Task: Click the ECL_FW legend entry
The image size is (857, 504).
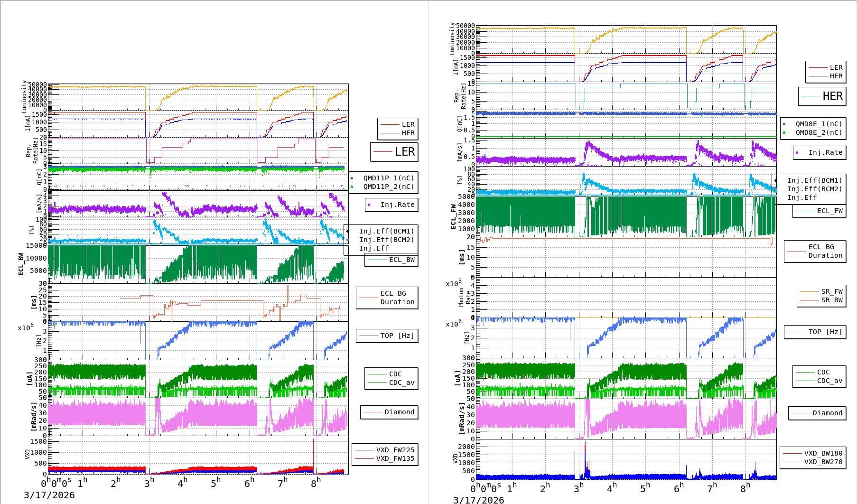Action: 820,211
